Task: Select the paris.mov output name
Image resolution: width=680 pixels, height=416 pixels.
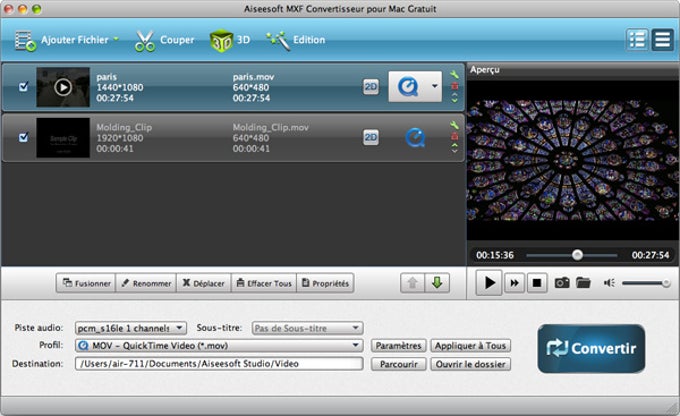Action: [x=253, y=77]
